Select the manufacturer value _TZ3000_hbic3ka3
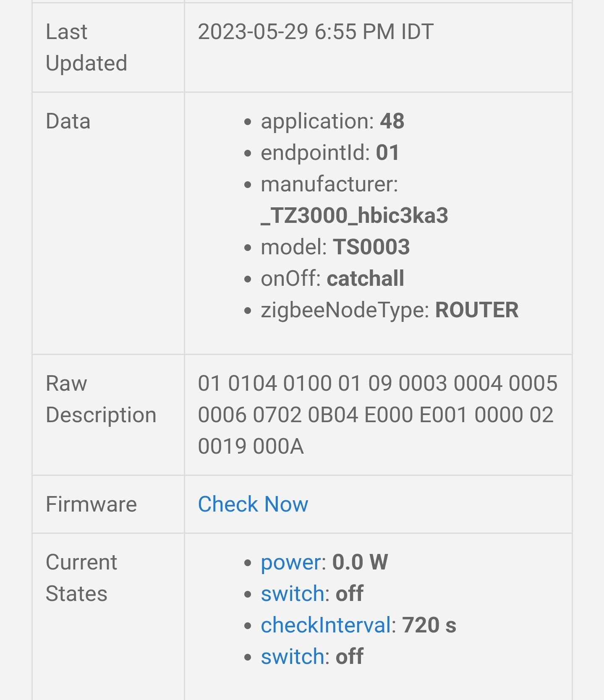Screen dimensions: 604x700 pos(355,215)
